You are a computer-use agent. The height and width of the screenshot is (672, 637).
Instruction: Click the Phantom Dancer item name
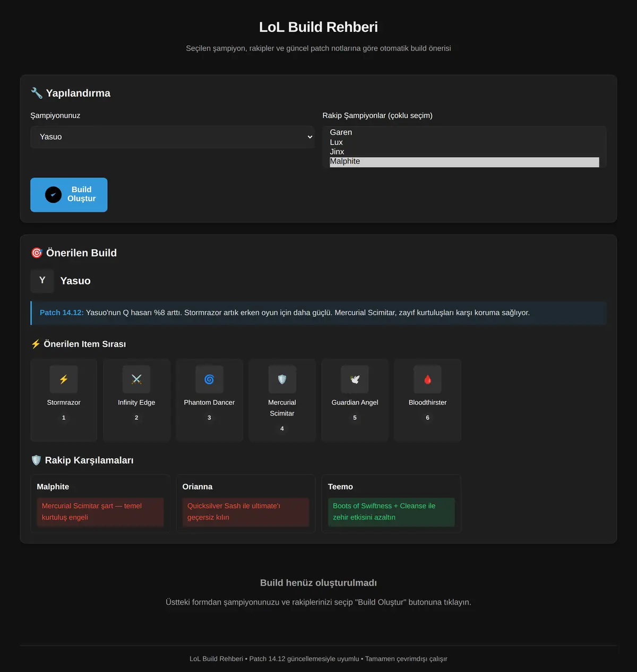point(209,402)
